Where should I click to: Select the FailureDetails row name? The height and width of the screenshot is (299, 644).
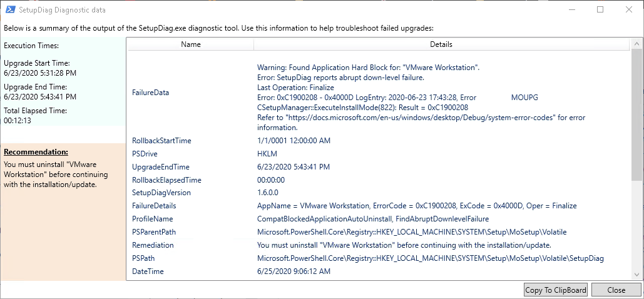(x=154, y=206)
